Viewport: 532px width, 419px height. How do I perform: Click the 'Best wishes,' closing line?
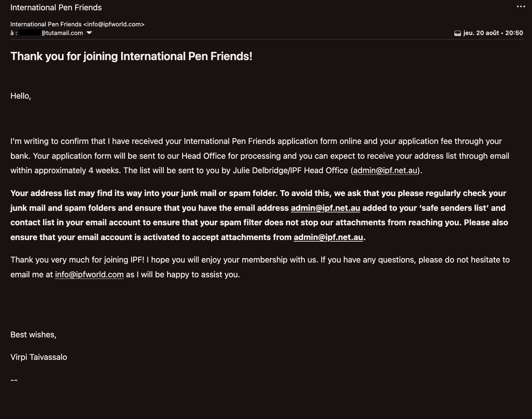click(33, 334)
